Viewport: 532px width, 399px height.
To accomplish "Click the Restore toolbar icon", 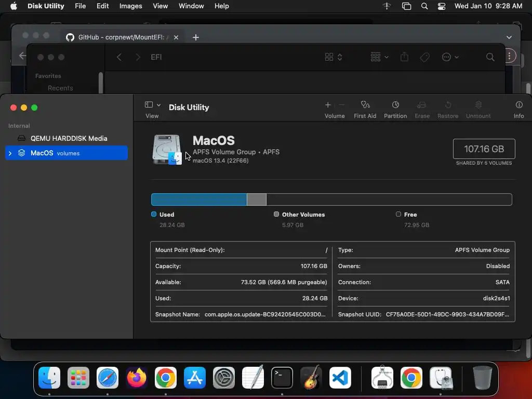I will pyautogui.click(x=448, y=105).
